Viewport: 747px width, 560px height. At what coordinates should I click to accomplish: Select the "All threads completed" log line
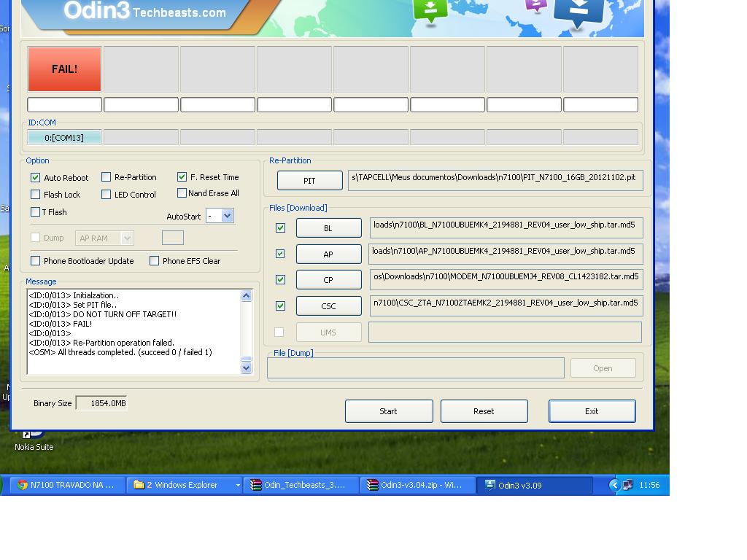tap(120, 352)
